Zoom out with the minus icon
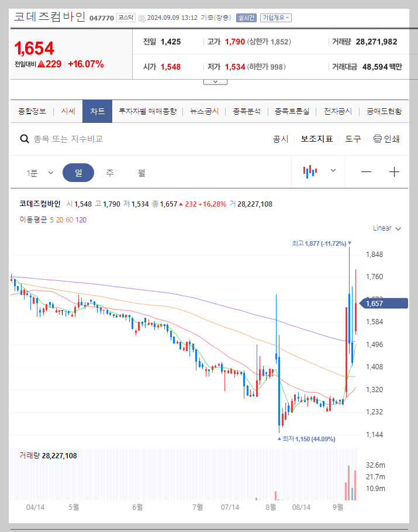This screenshot has height=532, width=418. (366, 171)
